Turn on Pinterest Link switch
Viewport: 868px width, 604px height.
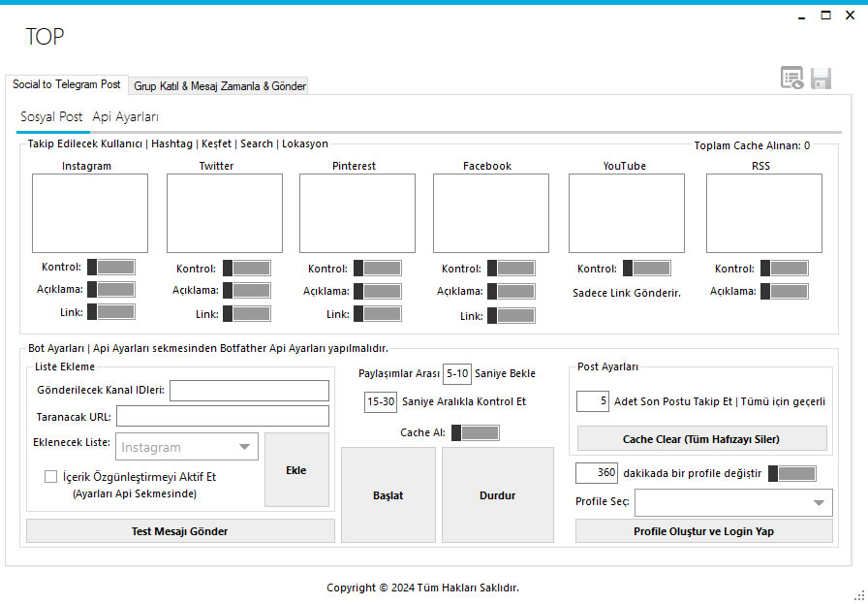378,314
